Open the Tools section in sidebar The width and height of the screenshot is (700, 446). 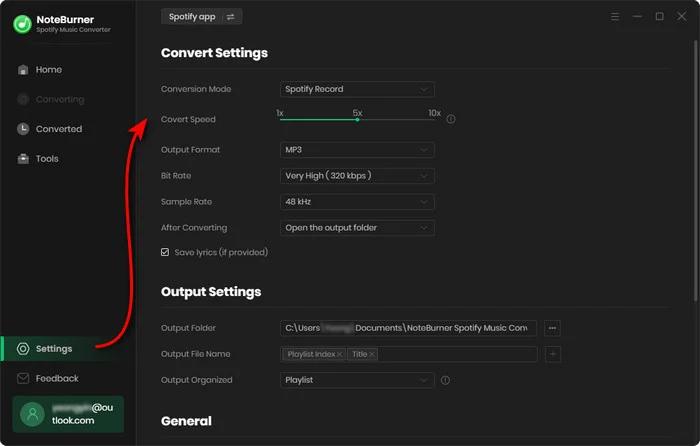click(47, 159)
